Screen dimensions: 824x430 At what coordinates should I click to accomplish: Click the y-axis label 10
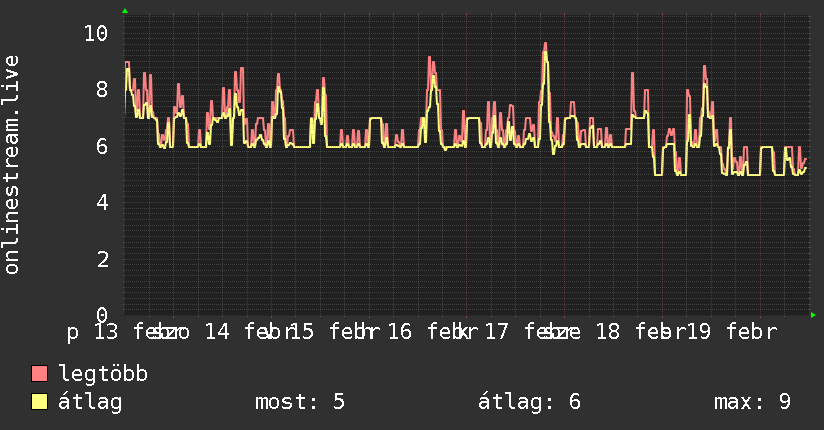96,34
